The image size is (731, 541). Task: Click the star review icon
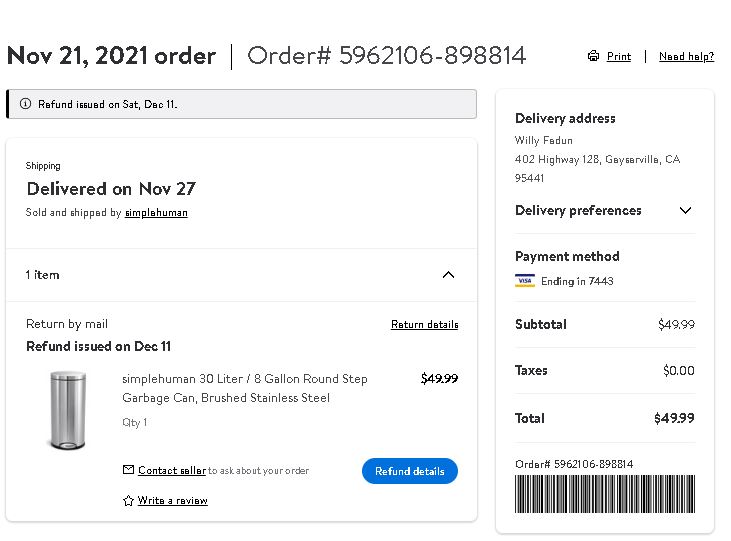pyautogui.click(x=128, y=500)
